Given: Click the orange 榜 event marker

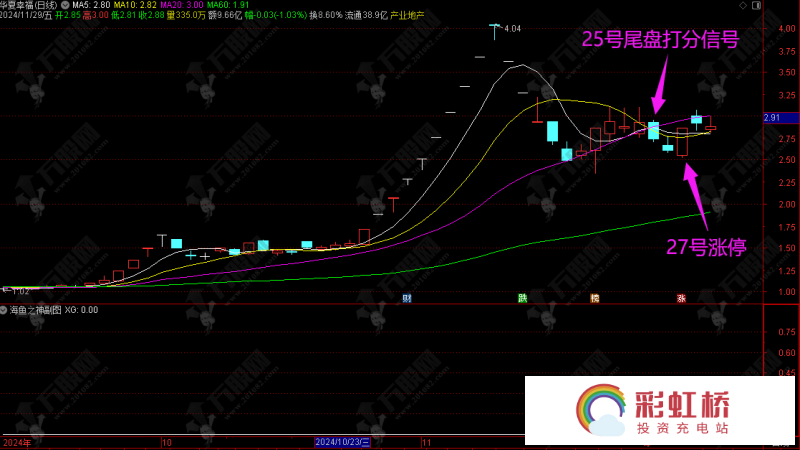Looking at the screenshot, I should [595, 298].
